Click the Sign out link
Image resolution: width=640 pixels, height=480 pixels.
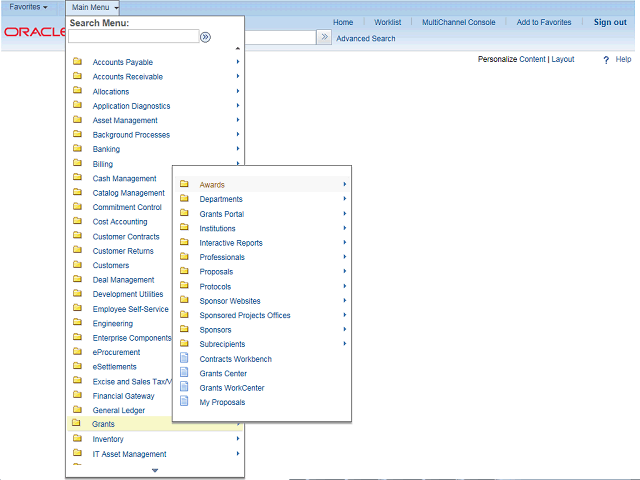click(610, 22)
